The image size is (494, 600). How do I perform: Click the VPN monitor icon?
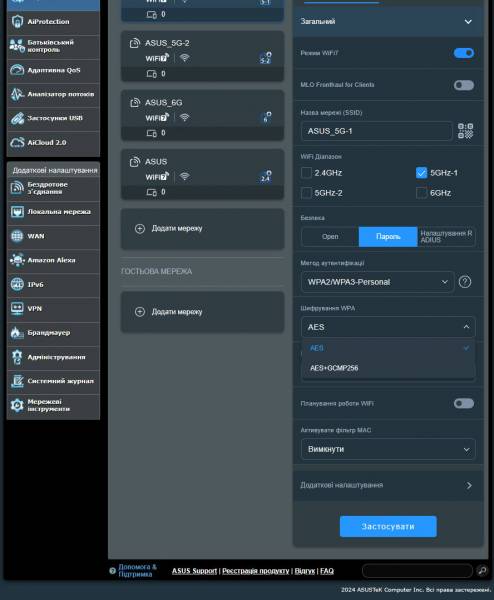(x=17, y=308)
